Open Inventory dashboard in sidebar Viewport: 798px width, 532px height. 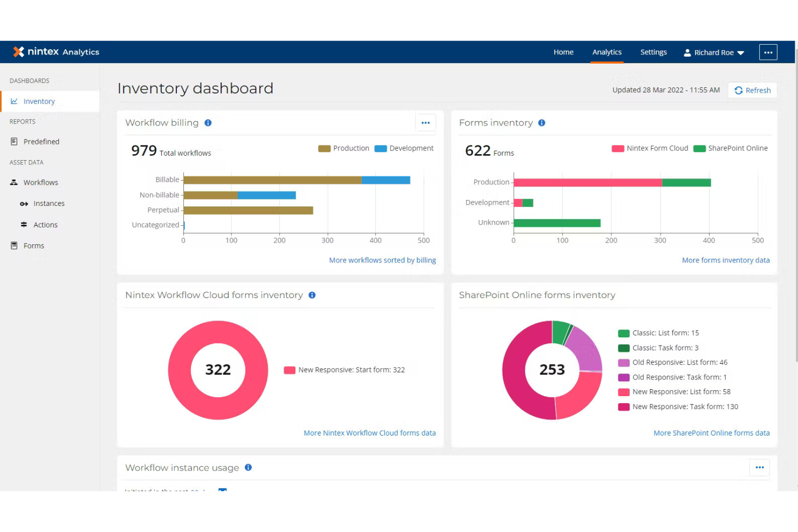pyautogui.click(x=50, y=101)
